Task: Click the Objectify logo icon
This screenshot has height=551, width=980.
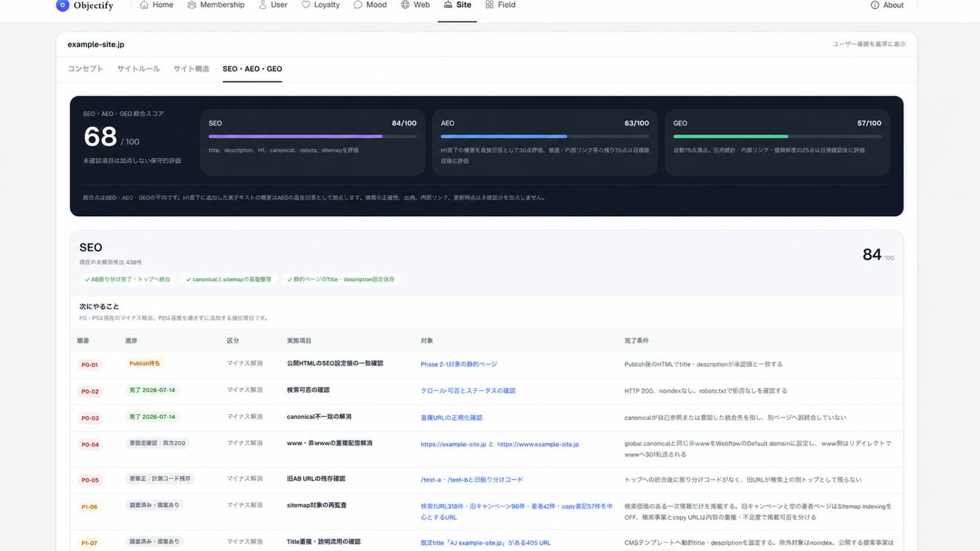Action: [62, 6]
